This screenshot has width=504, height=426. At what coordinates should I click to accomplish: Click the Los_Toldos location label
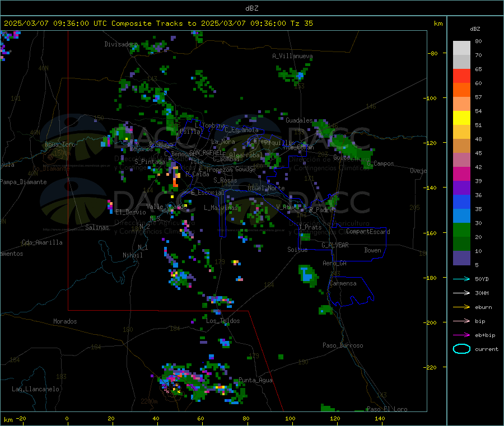click(223, 321)
